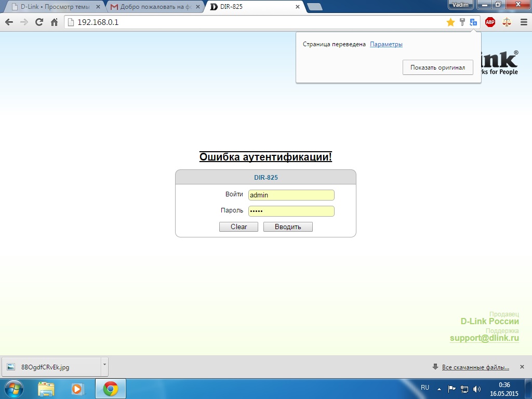
Task: Open the saved password key icon
Action: pos(462,22)
